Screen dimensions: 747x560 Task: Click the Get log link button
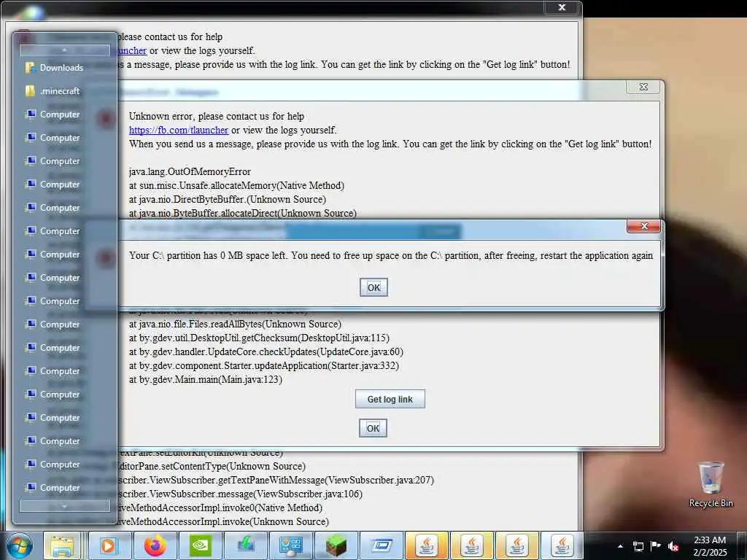tap(390, 399)
